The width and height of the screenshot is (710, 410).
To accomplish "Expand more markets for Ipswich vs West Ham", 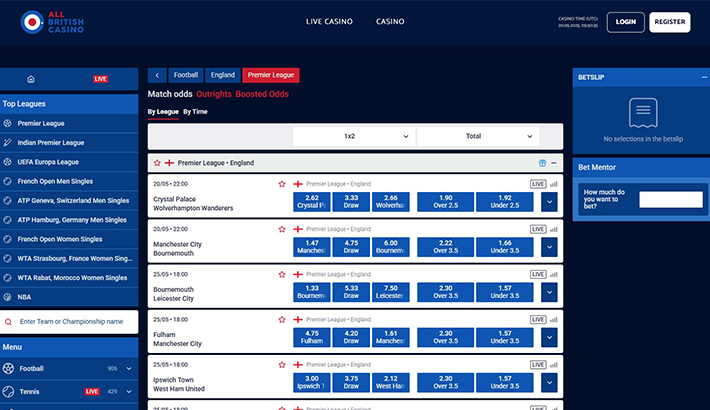I will 549,382.
